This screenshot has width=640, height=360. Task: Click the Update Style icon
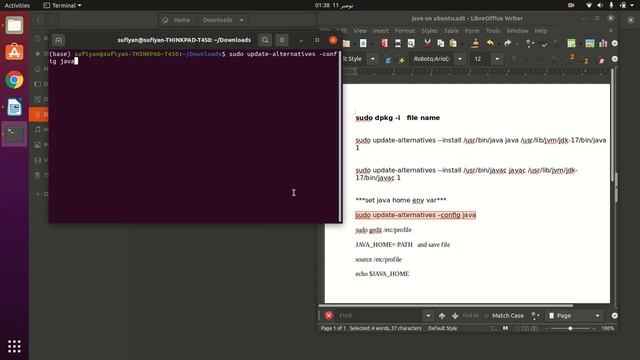[388, 60]
